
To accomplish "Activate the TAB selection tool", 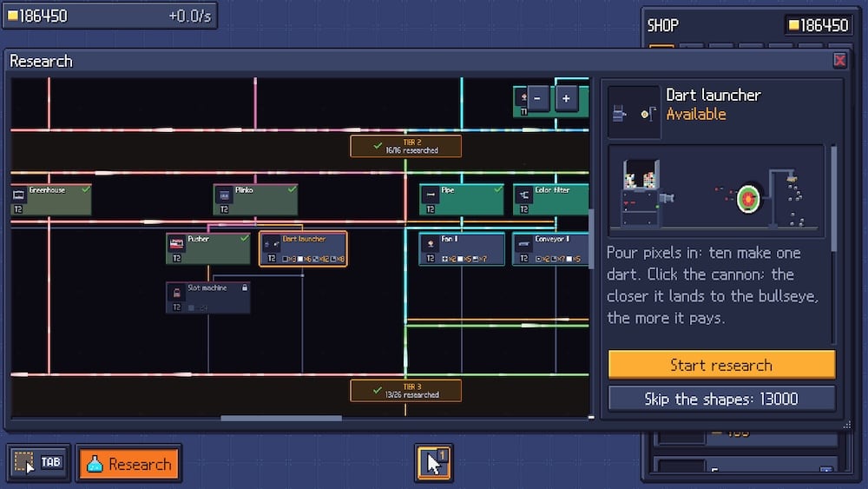I will [x=38, y=462].
